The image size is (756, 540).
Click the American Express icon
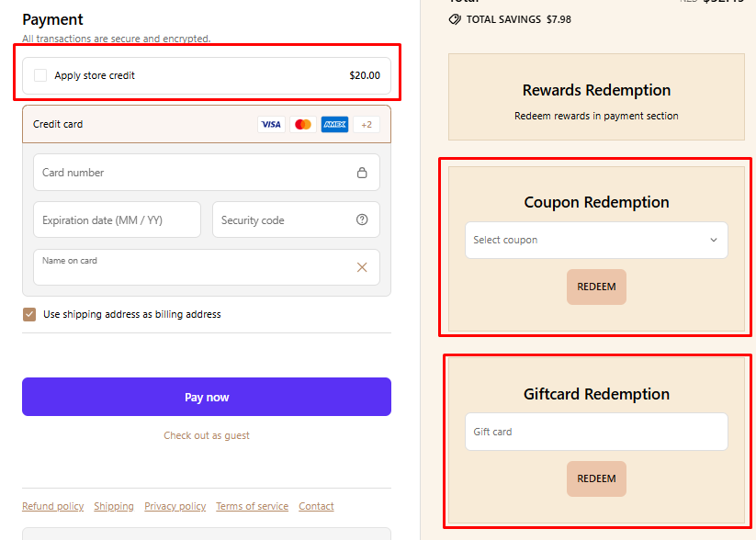coord(334,125)
